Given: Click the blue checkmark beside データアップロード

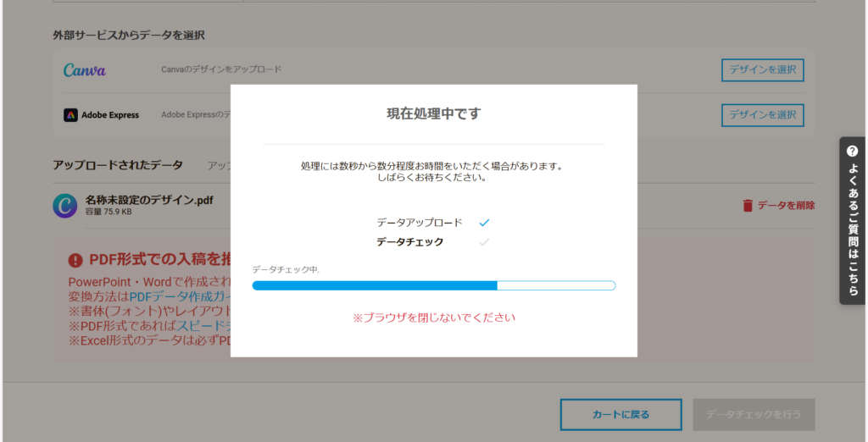Looking at the screenshot, I should pos(484,223).
